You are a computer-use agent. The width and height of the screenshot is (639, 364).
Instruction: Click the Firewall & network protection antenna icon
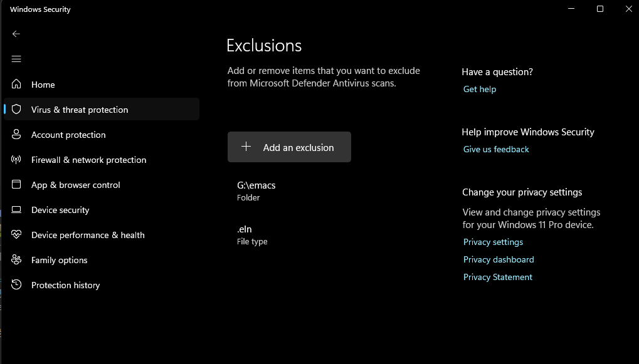coord(16,160)
